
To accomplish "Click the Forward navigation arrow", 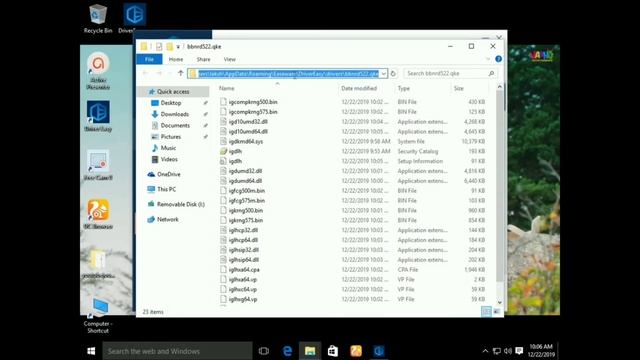I will [x=159, y=73].
